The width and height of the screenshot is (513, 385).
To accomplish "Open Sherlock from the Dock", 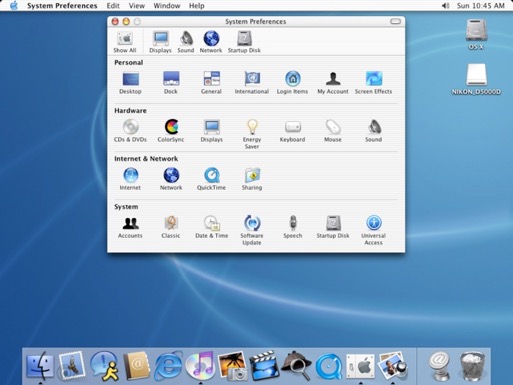I will pyautogui.click(x=296, y=366).
